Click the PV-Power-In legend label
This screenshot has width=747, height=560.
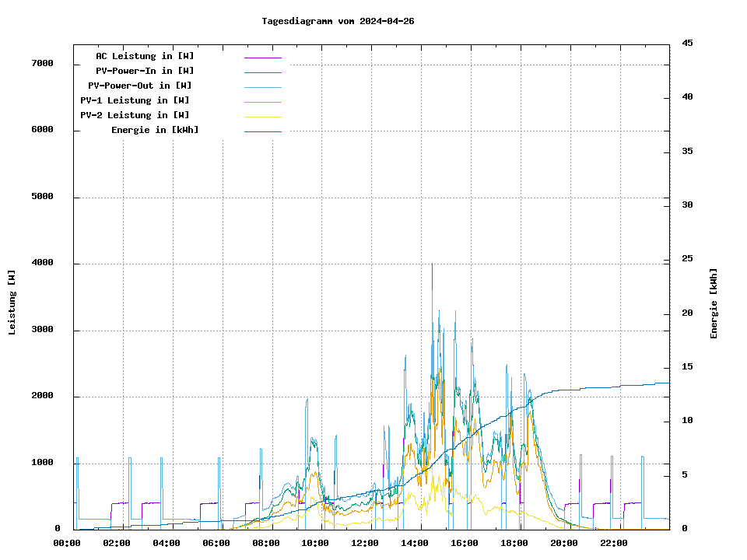point(145,71)
